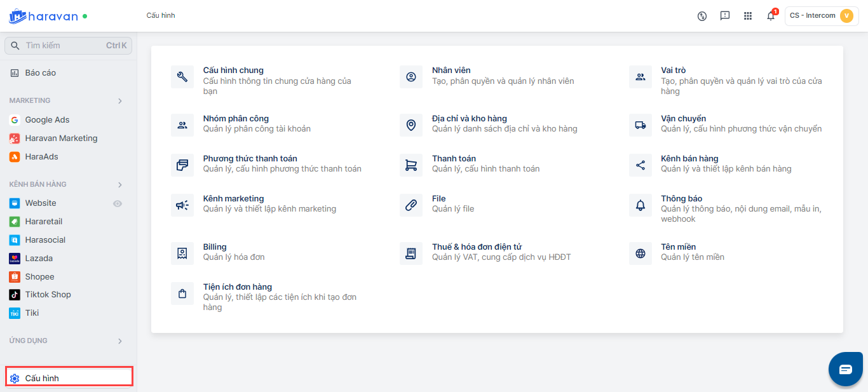Screen dimensions: 868x392
Task: Click the Tìm kiếm search field
Action: click(x=64, y=46)
